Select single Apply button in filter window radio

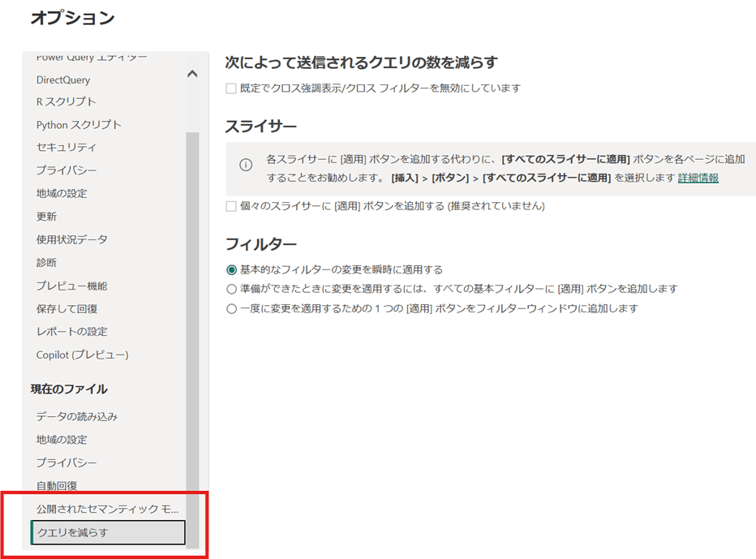[x=232, y=308]
